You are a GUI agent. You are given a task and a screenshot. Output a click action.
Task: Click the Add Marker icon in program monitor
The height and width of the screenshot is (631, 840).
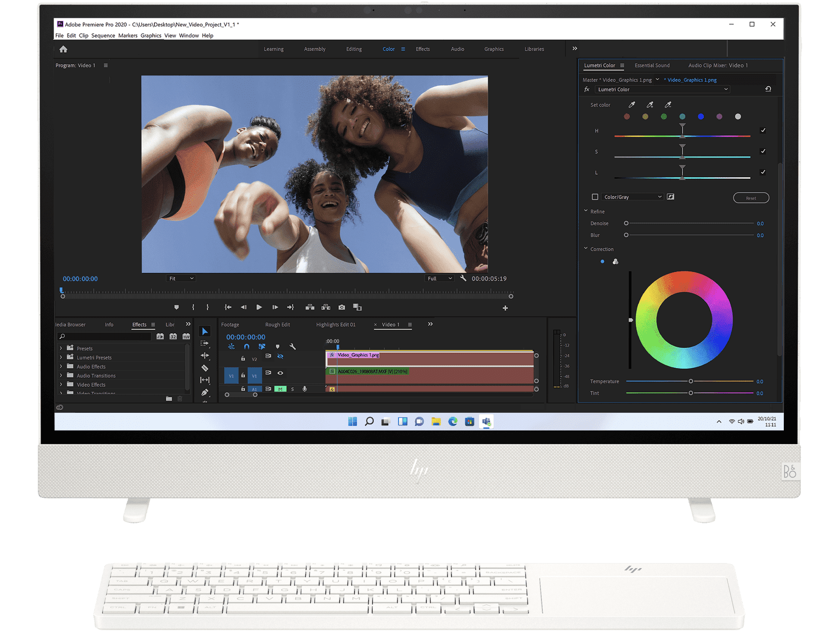(176, 307)
